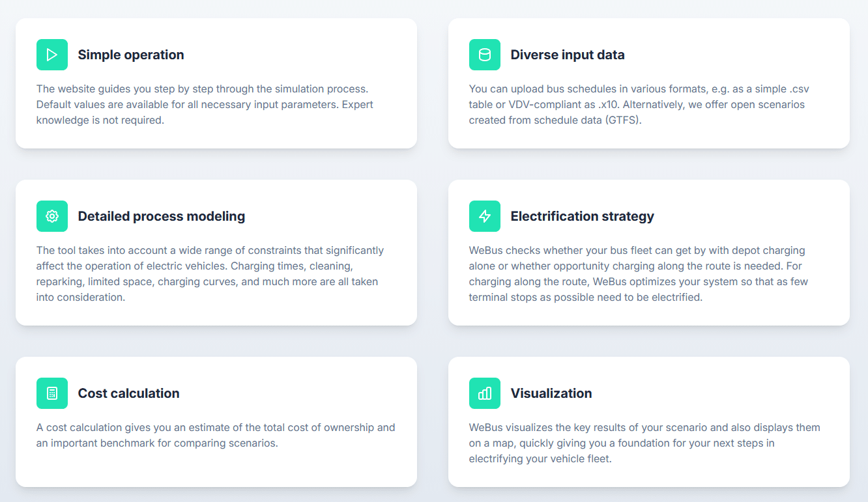
Task: Click the paragraph mentioning VDV-compliant .x10 uploads
Action: tap(639, 104)
